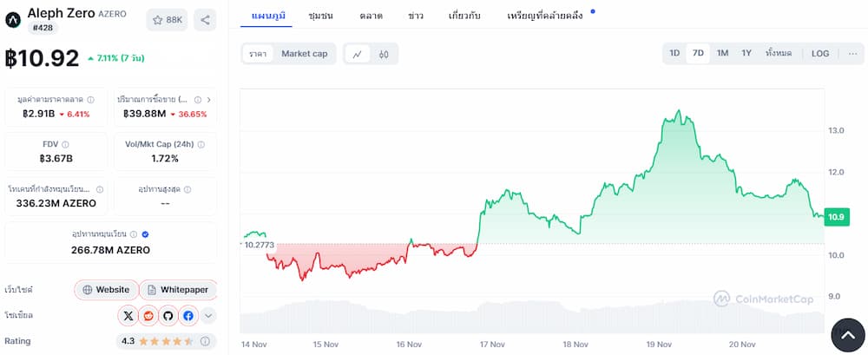Expand ปริมาณการซื้อขาย arrow chevron

coord(208,100)
